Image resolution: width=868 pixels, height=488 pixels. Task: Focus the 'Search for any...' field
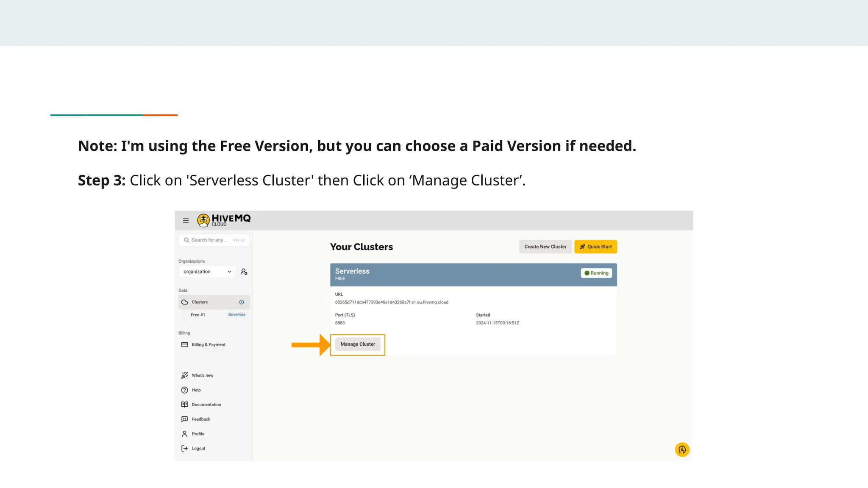(x=214, y=240)
